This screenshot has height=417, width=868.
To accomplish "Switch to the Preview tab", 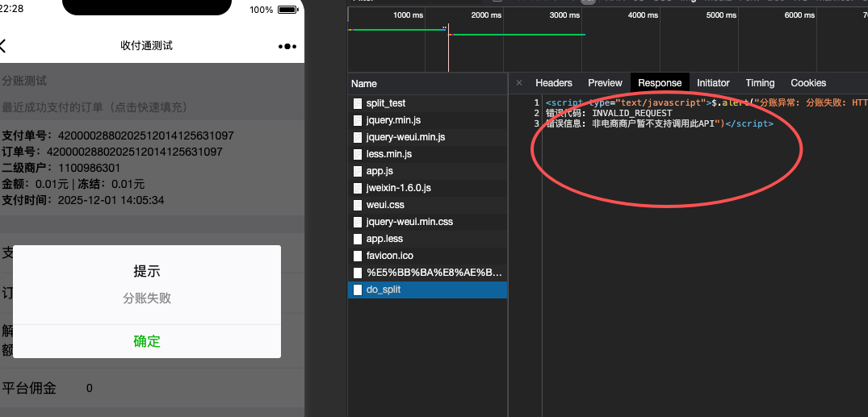I will (x=605, y=83).
